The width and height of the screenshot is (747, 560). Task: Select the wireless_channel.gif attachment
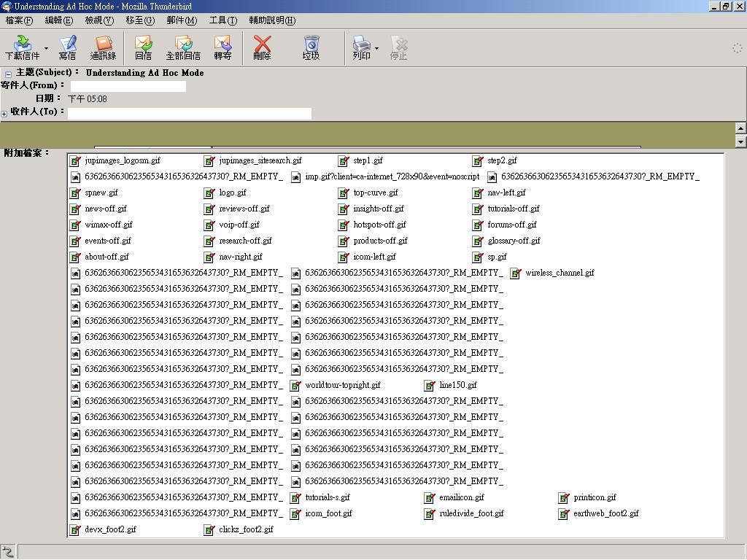click(x=559, y=273)
